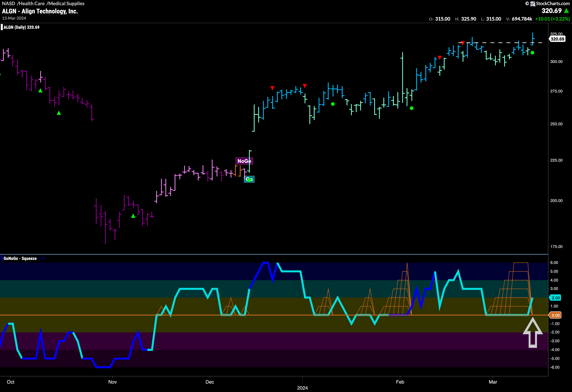Click the 250.00 price axis label
The height and width of the screenshot is (392, 572).
tap(556, 124)
